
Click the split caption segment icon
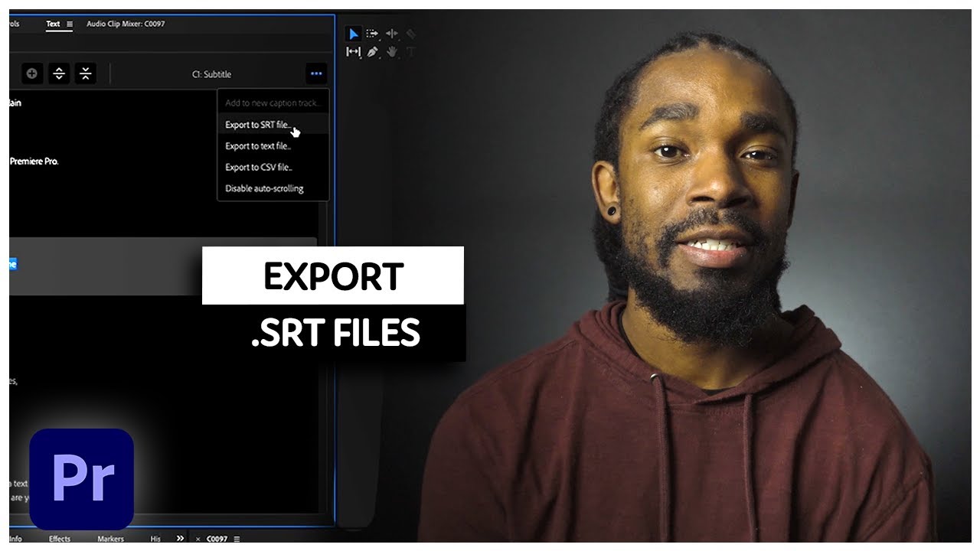coord(59,73)
